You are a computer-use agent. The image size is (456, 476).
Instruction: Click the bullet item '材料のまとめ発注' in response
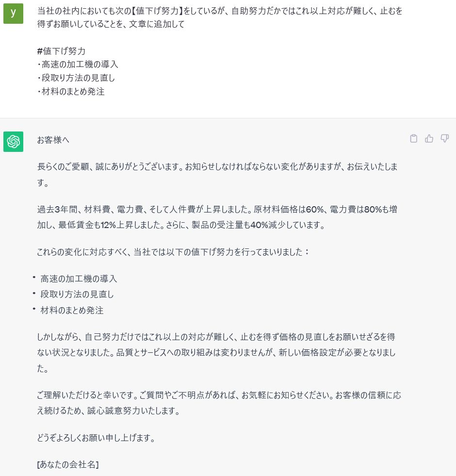(72, 310)
